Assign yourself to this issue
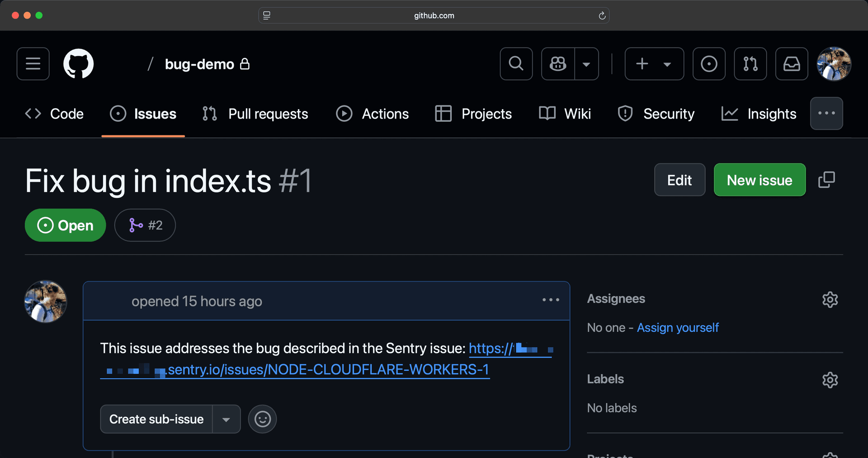The height and width of the screenshot is (458, 868). (x=677, y=327)
